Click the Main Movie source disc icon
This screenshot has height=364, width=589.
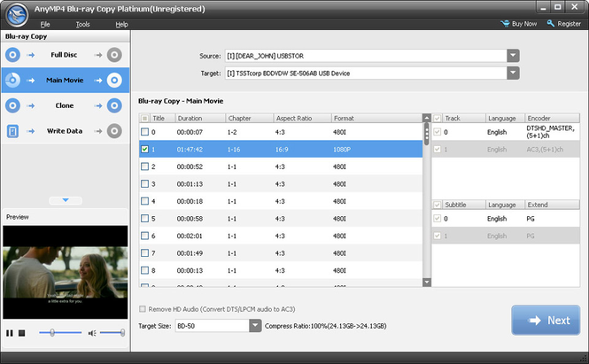click(x=12, y=80)
